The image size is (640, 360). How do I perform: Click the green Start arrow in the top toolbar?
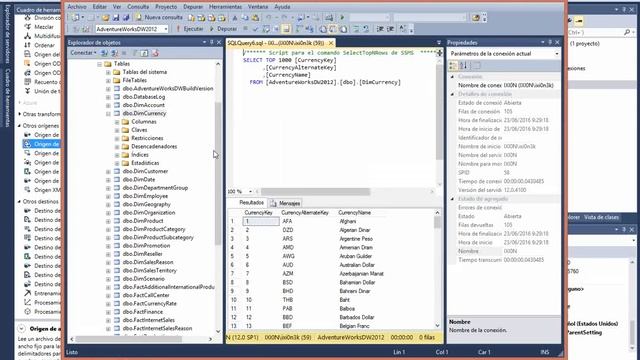[342, 18]
